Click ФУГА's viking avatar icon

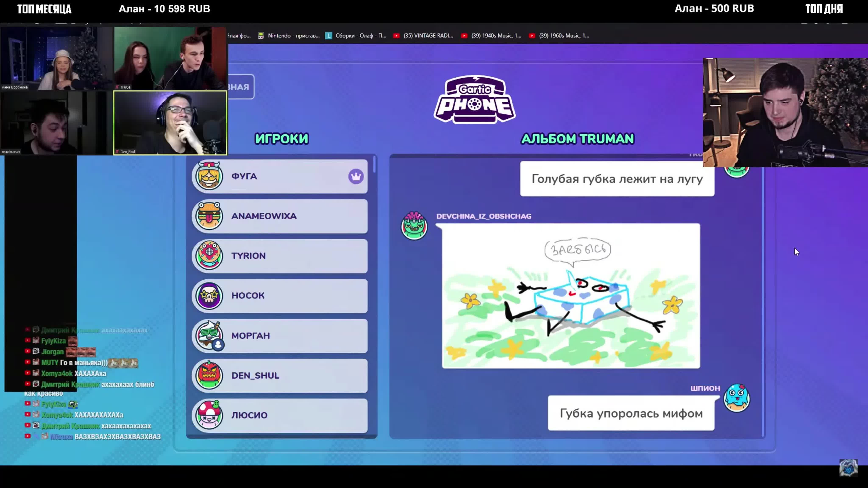point(209,176)
